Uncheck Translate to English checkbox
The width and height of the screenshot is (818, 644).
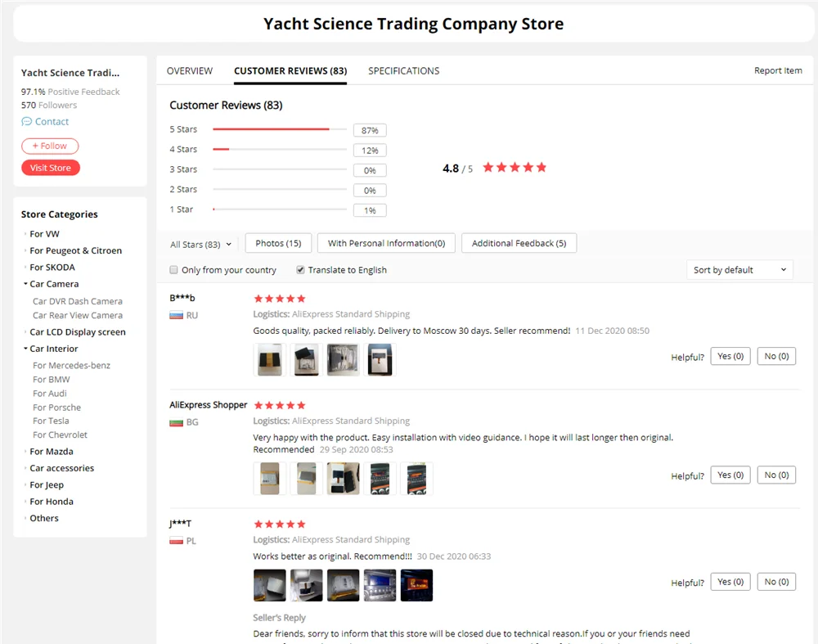[300, 270]
